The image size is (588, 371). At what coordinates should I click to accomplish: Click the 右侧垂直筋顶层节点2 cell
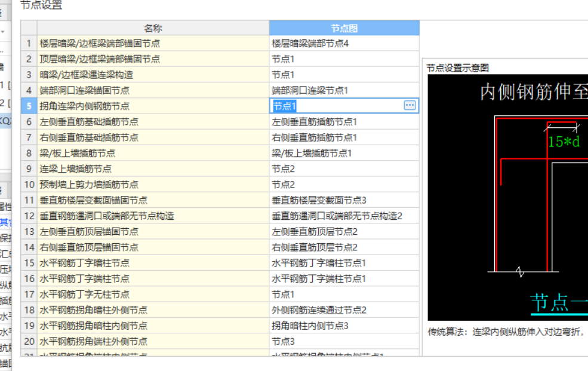pos(344,247)
